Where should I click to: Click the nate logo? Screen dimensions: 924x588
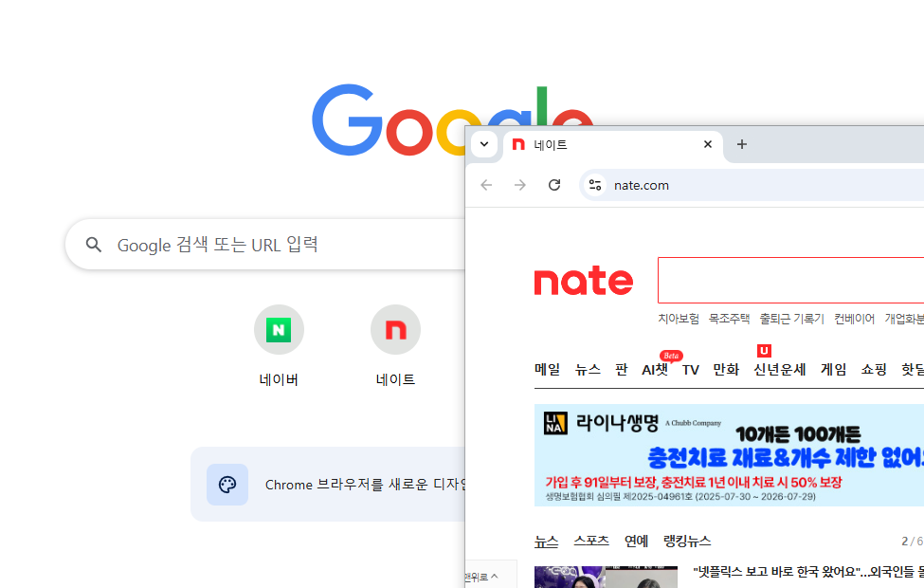coord(584,281)
